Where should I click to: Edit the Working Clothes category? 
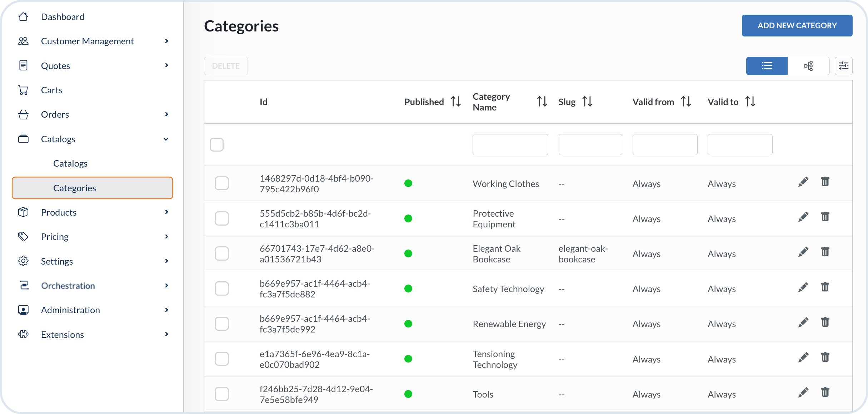point(803,182)
